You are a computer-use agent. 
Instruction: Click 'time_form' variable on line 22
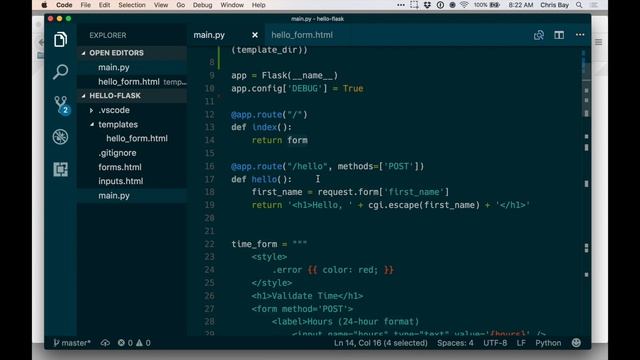point(254,244)
